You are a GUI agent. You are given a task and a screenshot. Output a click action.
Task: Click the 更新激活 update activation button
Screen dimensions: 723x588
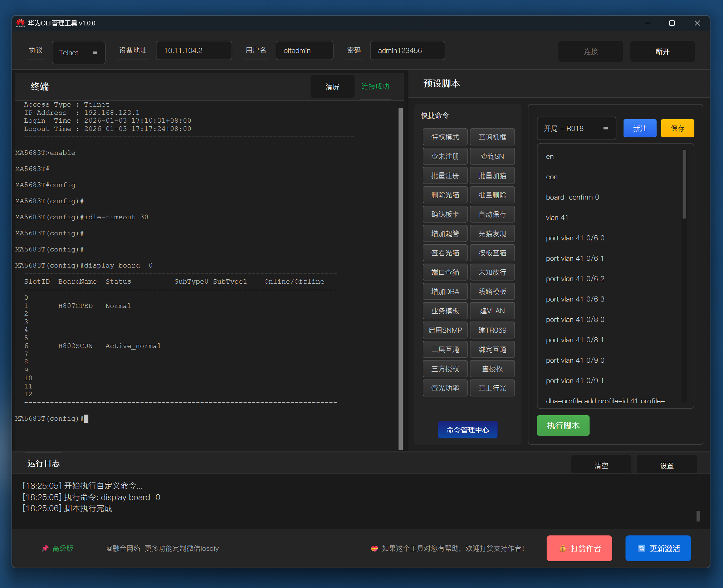coord(658,548)
